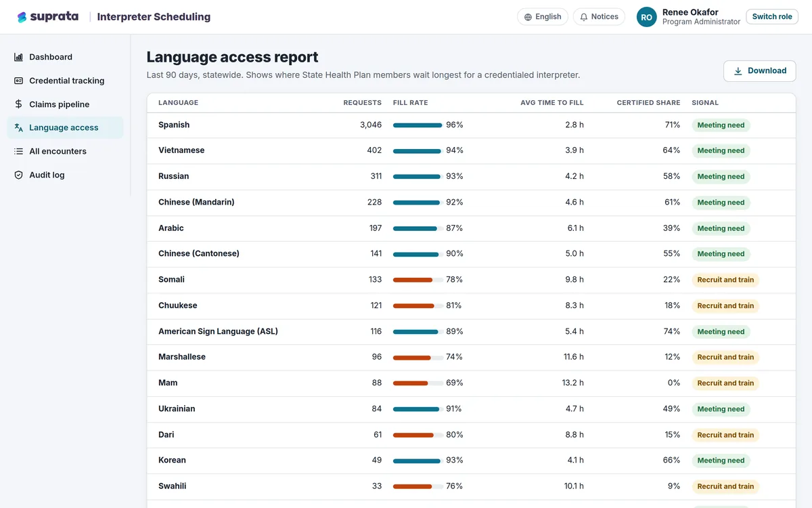Click the Audit log shield icon
Screen dimensions: 812x508
[x=19, y=175]
